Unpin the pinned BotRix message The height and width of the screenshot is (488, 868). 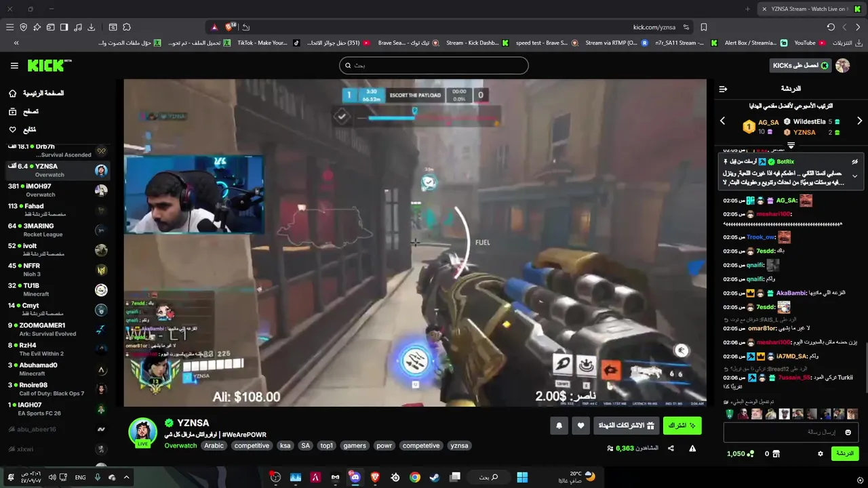tap(854, 162)
